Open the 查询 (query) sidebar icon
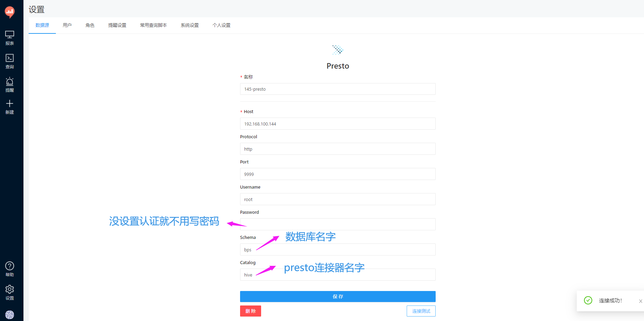The width and height of the screenshot is (644, 321). click(x=10, y=61)
